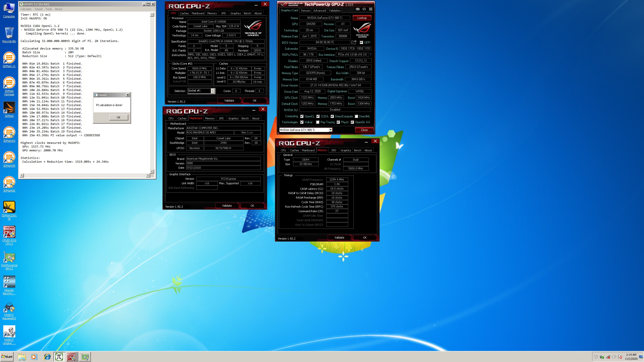The image size is (644, 362).
Task: Click the Start button
Action: pos(7,357)
